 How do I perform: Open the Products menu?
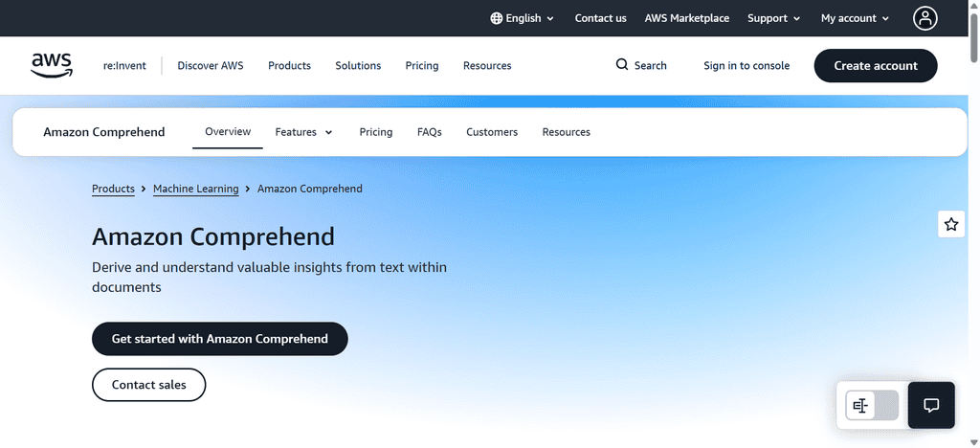[x=289, y=66]
